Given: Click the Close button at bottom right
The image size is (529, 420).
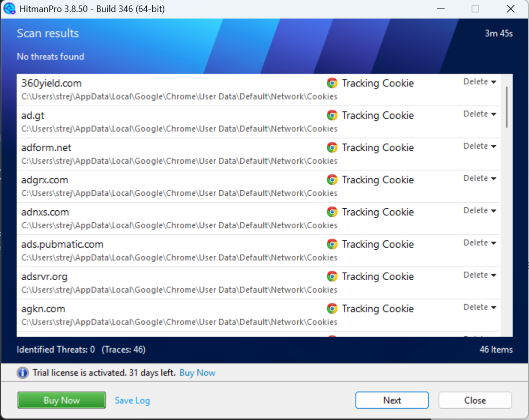Looking at the screenshot, I should click(x=475, y=400).
